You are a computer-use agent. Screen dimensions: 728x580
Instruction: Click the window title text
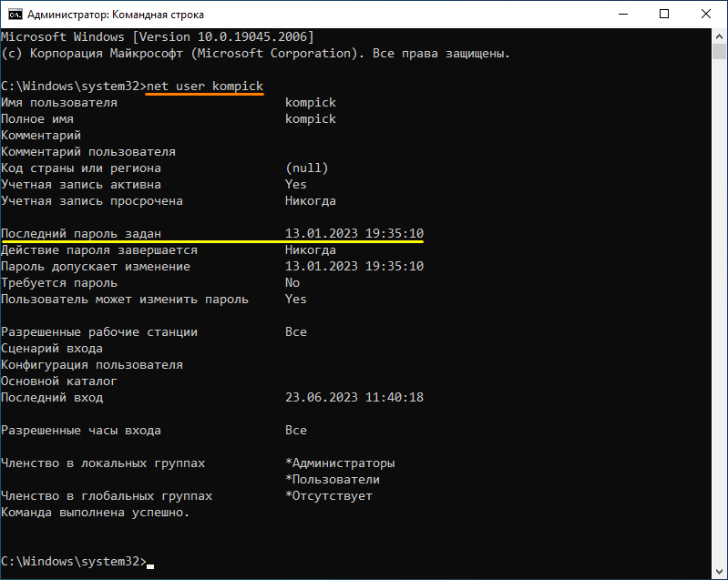tap(116, 15)
